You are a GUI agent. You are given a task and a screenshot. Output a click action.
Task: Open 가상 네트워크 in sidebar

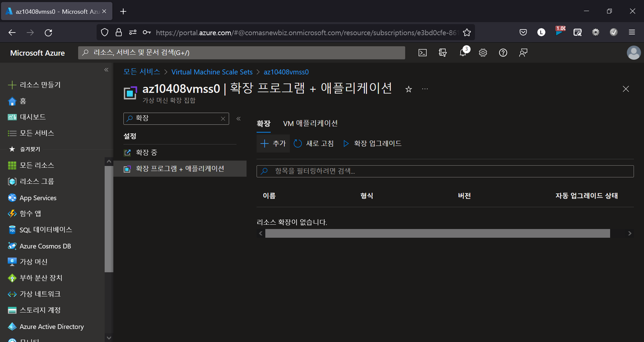pyautogui.click(x=34, y=294)
